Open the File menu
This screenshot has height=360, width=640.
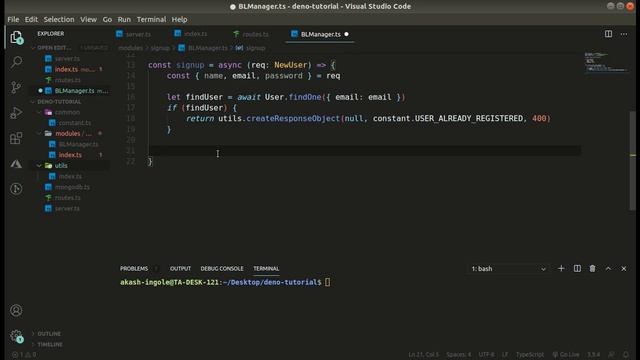coord(13,19)
